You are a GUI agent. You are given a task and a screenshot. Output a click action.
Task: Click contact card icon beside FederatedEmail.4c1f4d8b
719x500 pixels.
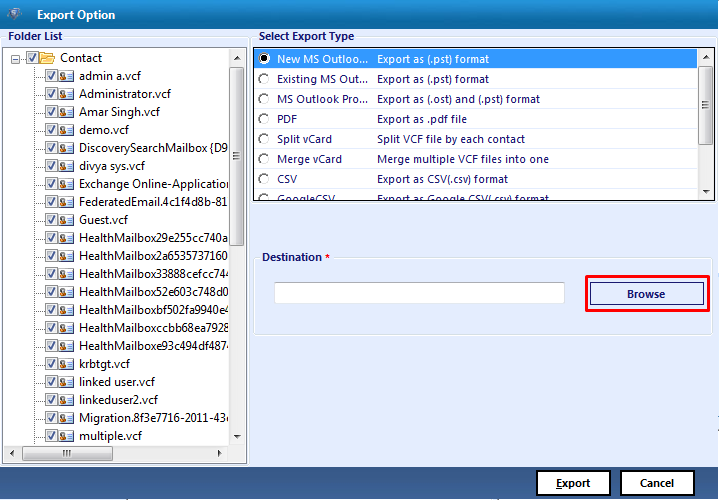66,202
